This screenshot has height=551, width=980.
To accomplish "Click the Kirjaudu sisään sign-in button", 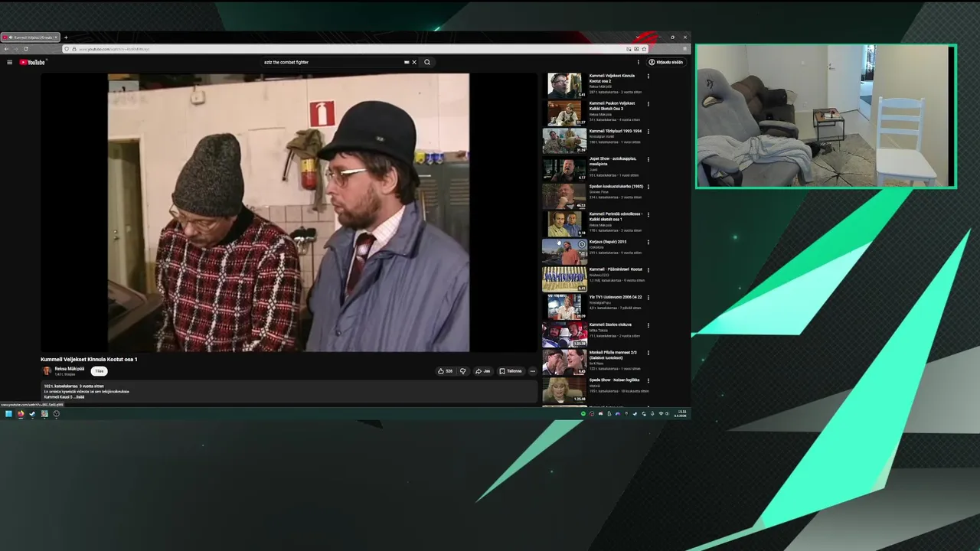I will tap(666, 62).
